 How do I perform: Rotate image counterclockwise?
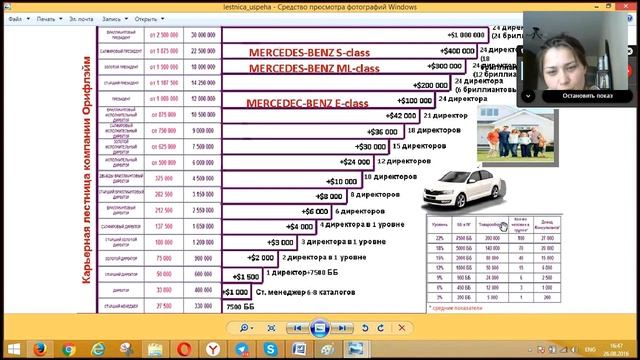point(365,328)
